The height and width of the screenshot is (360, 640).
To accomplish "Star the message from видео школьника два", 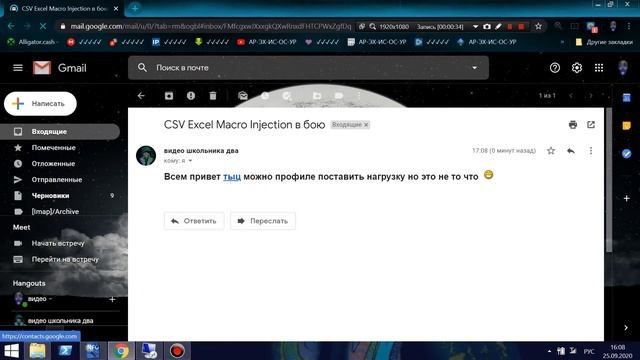I will (551, 151).
